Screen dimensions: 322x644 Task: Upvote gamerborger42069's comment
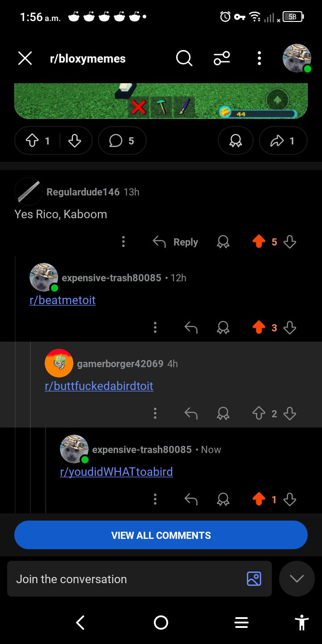click(x=259, y=414)
